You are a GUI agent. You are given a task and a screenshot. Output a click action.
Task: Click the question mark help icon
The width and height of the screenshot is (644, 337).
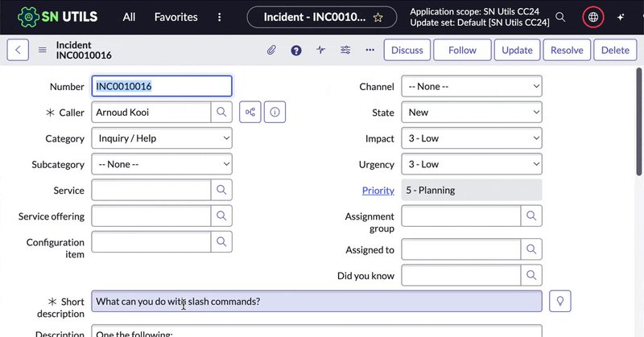296,50
